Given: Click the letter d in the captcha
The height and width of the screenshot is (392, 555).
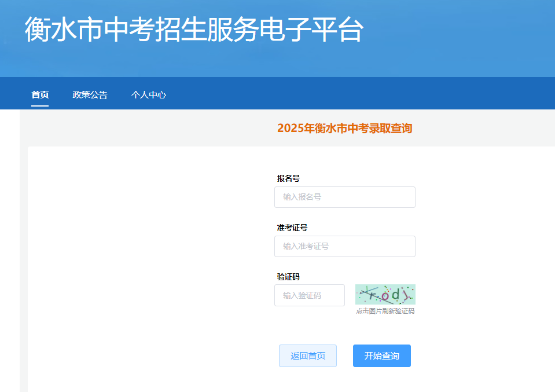Looking at the screenshot, I should tap(395, 295).
